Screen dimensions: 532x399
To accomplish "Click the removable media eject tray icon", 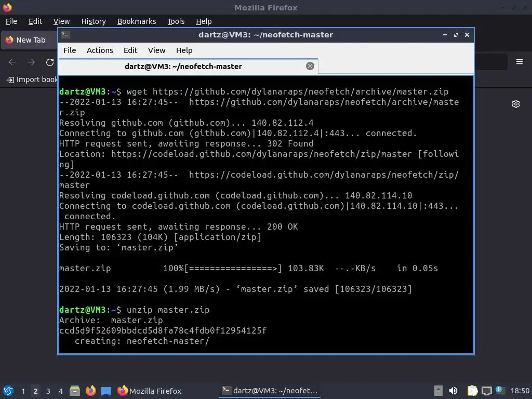I will pos(438,391).
